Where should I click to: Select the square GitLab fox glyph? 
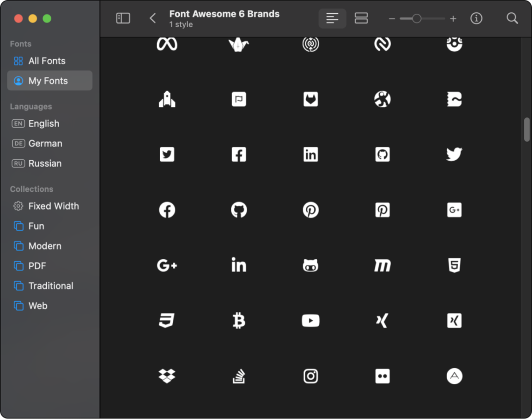(310, 99)
